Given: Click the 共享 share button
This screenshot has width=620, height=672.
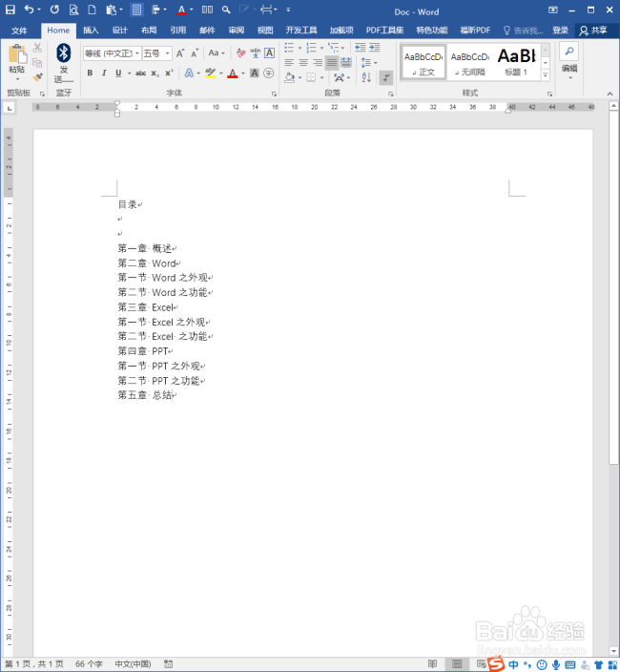Looking at the screenshot, I should tap(593, 30).
